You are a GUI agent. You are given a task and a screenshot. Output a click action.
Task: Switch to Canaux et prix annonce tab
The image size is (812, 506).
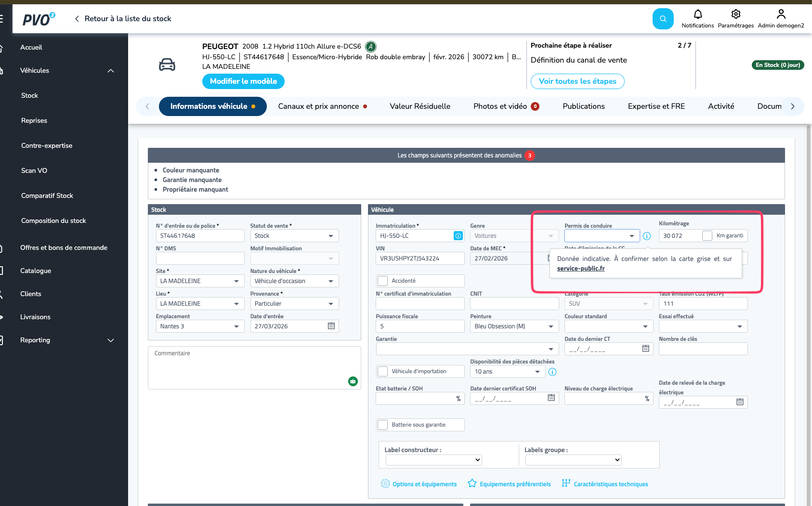click(323, 106)
